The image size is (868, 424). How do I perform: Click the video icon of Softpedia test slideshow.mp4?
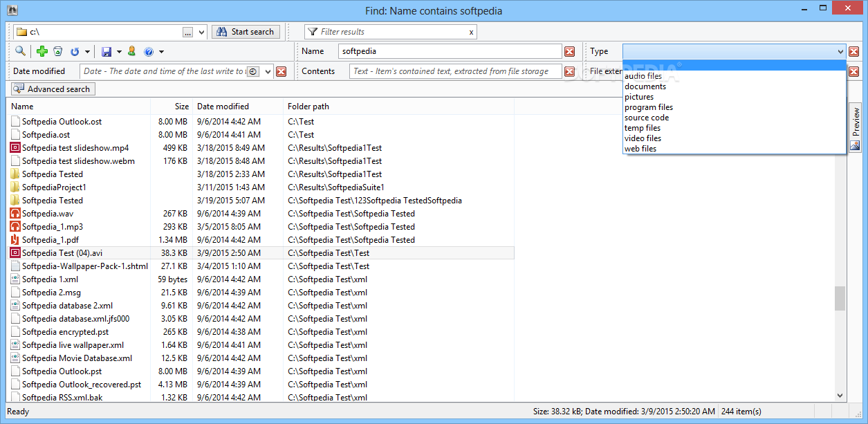tap(15, 147)
